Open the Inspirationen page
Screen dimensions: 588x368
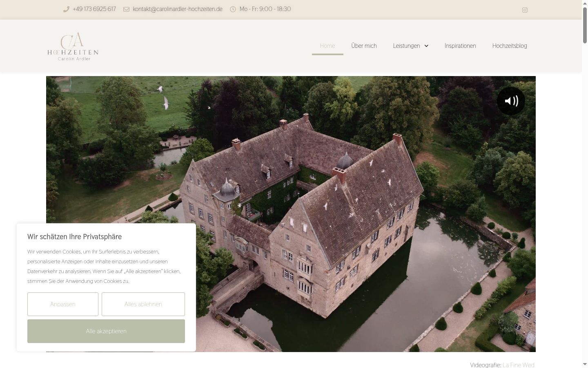460,46
